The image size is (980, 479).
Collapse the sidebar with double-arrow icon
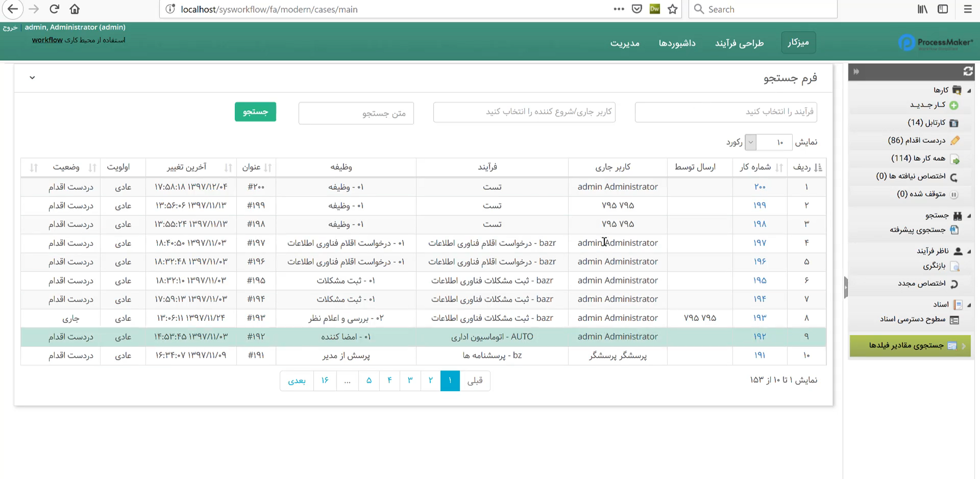(856, 71)
